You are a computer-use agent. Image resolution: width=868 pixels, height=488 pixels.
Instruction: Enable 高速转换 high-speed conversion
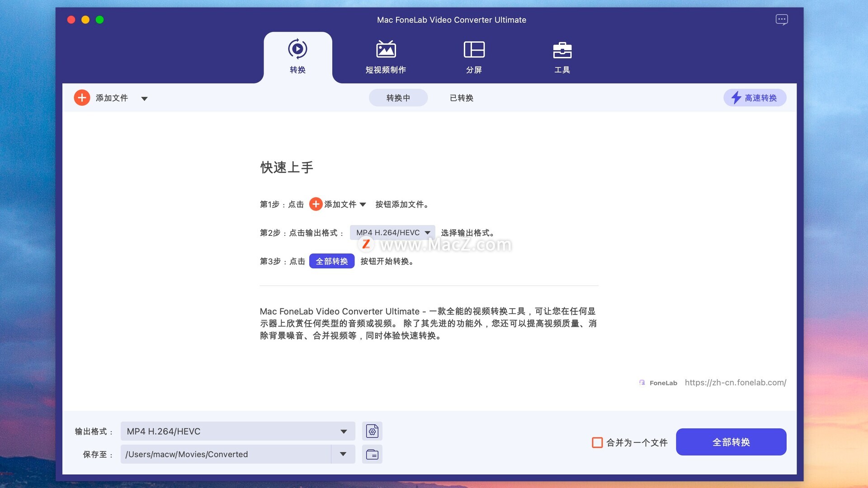(755, 98)
